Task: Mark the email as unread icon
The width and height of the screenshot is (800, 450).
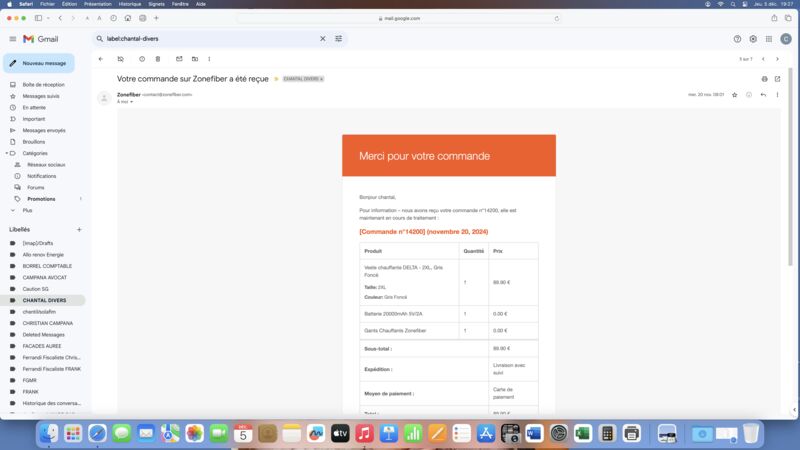Action: tap(179, 59)
